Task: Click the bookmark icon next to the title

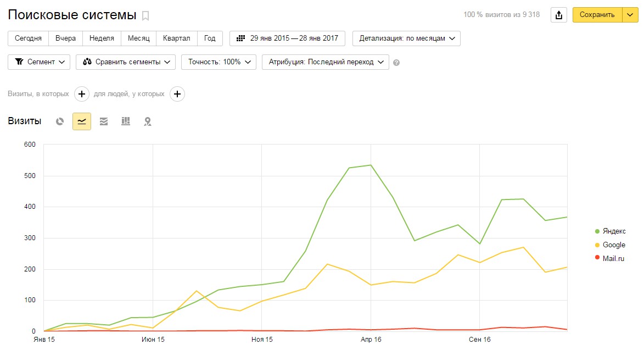Action: point(145,15)
